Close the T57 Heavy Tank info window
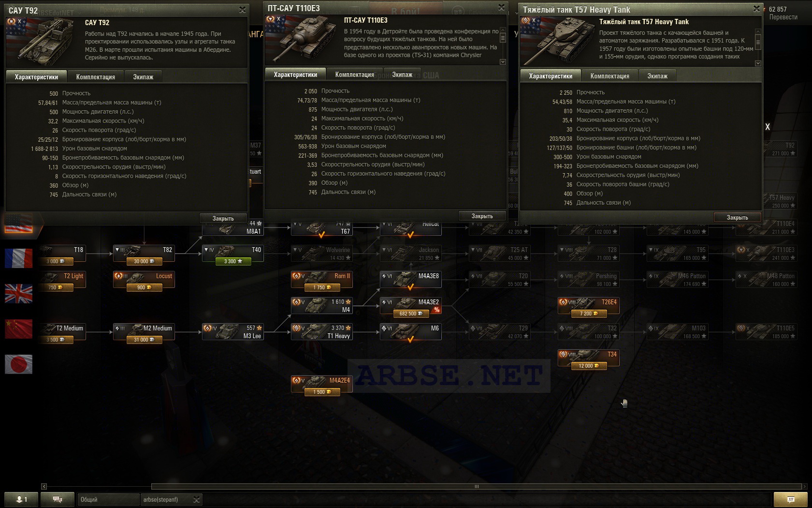 point(757,9)
